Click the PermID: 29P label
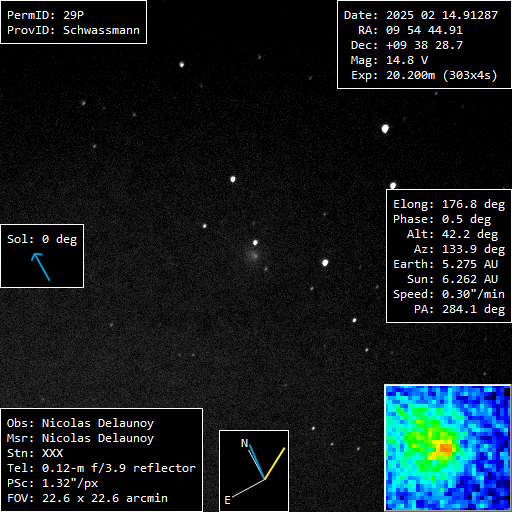 (x=45, y=15)
